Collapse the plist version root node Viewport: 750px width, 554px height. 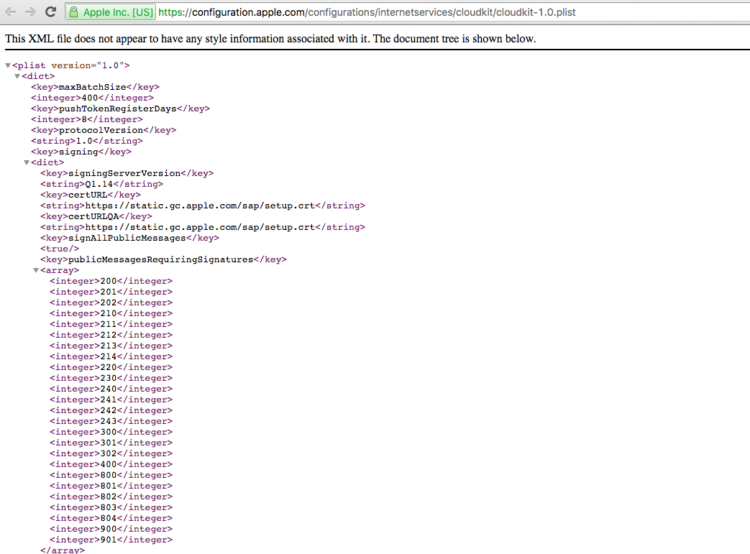pos(8,66)
